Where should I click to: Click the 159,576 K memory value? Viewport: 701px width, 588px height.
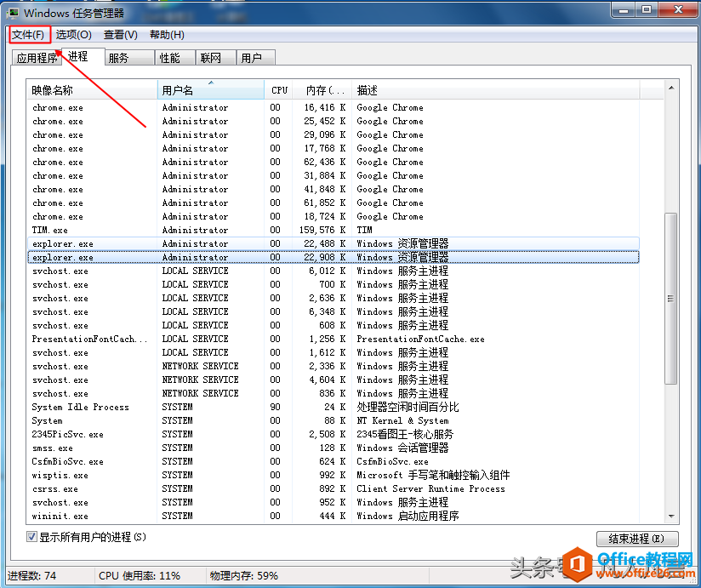click(x=322, y=230)
